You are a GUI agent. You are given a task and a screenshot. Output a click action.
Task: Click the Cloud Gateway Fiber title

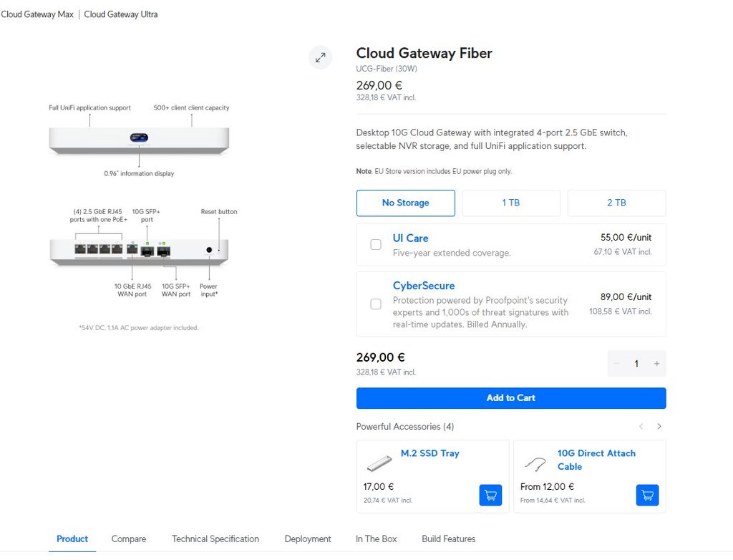tap(424, 53)
